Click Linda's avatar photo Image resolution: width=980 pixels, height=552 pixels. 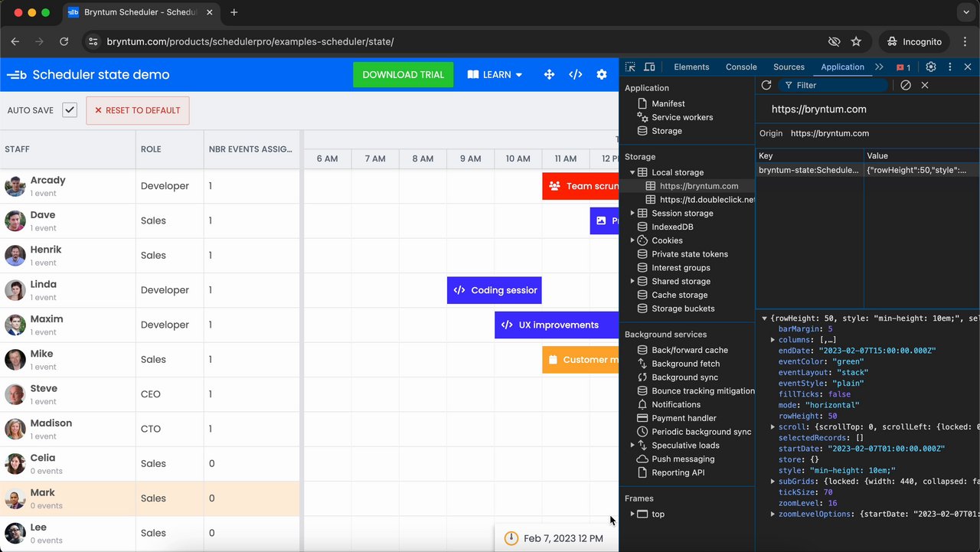15,290
